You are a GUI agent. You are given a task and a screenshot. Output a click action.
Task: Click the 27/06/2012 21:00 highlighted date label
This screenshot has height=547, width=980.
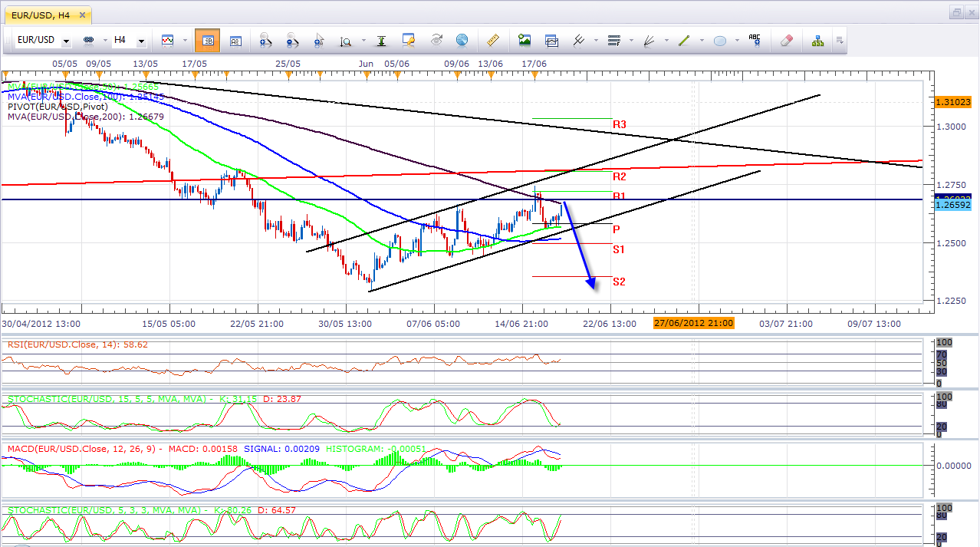point(693,323)
